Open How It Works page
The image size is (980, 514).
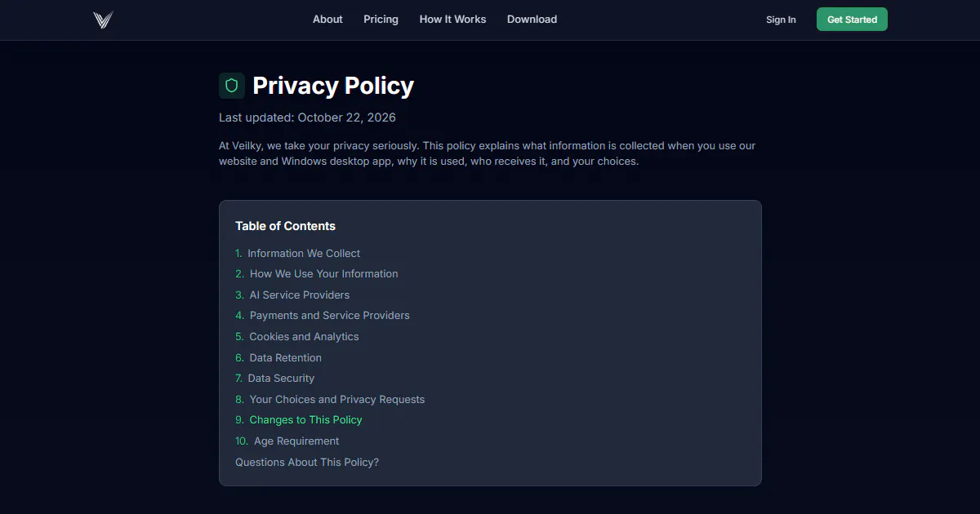click(x=452, y=20)
